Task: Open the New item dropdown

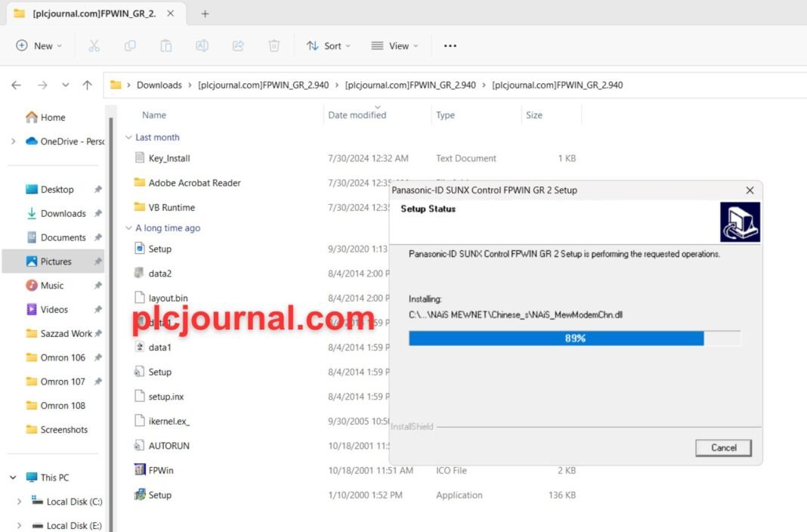Action: pos(39,46)
